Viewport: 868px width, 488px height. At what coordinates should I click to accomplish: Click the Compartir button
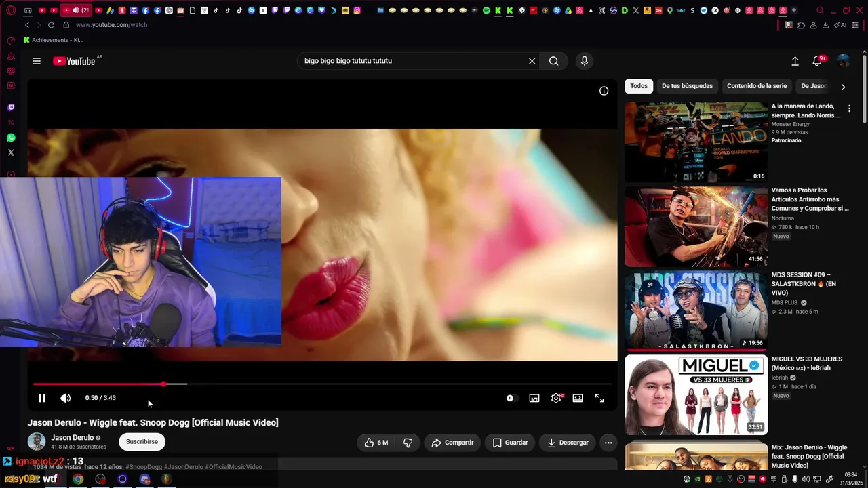pyautogui.click(x=452, y=443)
